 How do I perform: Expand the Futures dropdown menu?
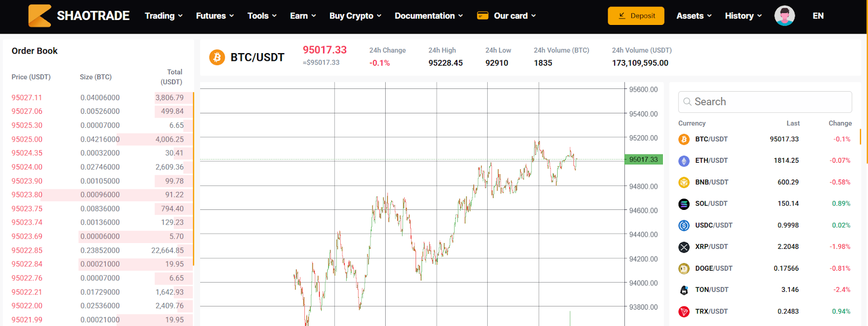point(215,16)
